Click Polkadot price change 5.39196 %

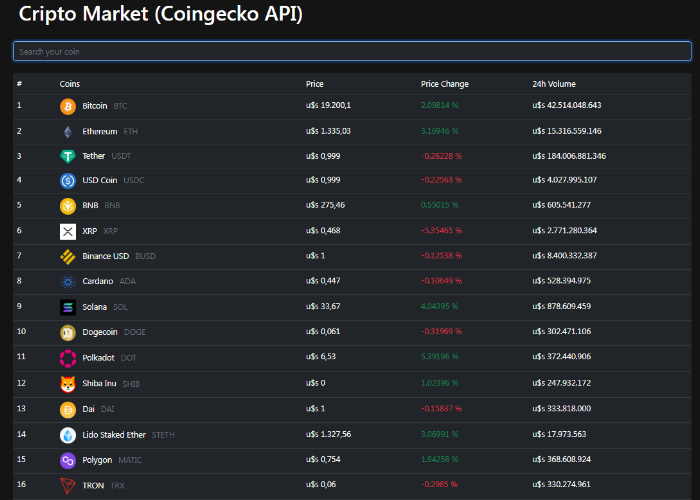(439, 356)
